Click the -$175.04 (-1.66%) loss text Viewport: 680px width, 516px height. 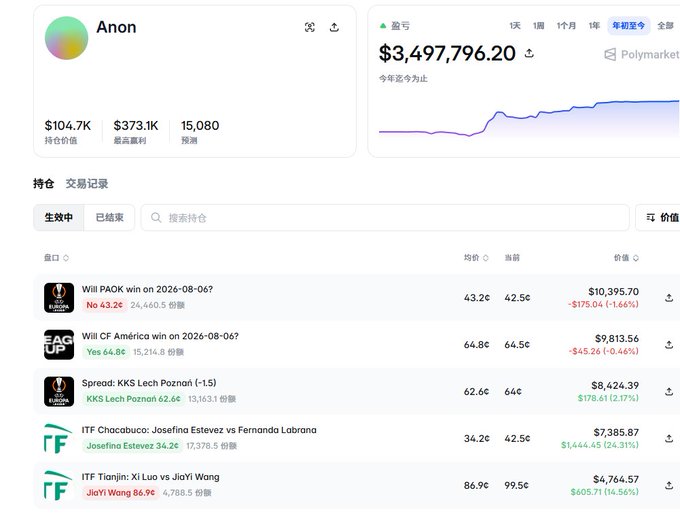[603, 304]
